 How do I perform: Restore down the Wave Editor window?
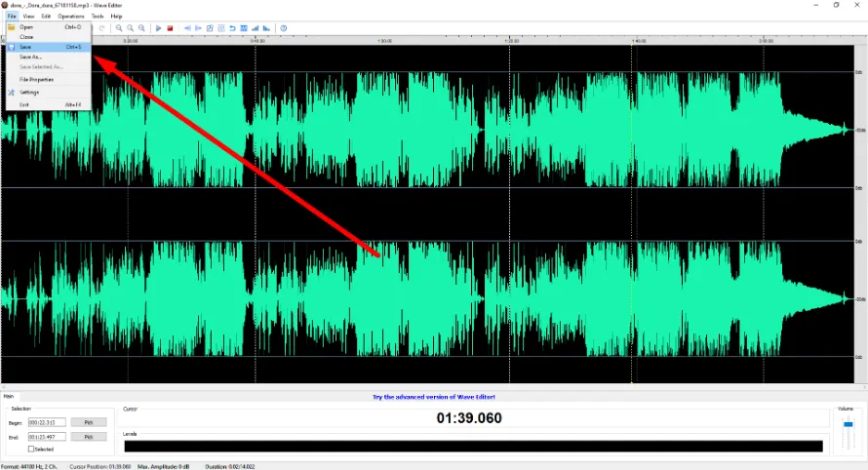[836, 5]
